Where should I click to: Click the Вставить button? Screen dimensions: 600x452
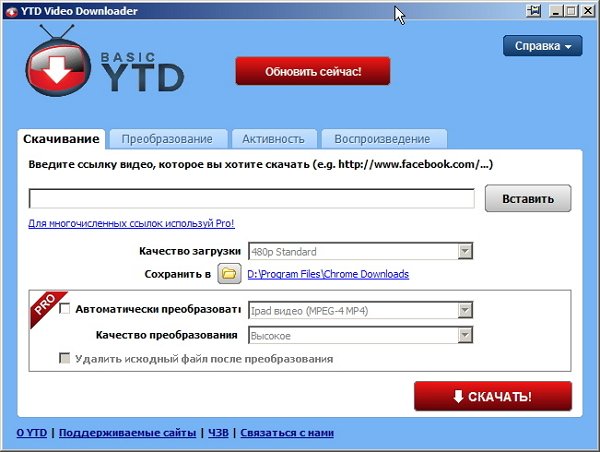tap(528, 198)
